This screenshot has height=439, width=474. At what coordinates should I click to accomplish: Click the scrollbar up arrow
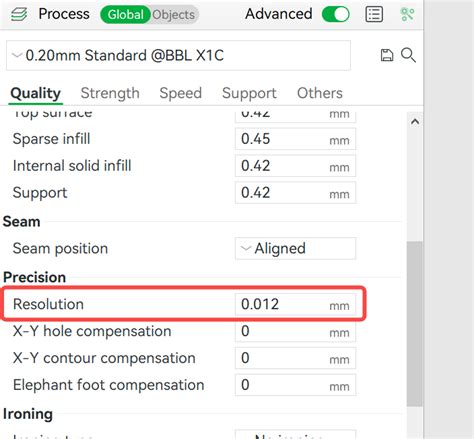[415, 122]
